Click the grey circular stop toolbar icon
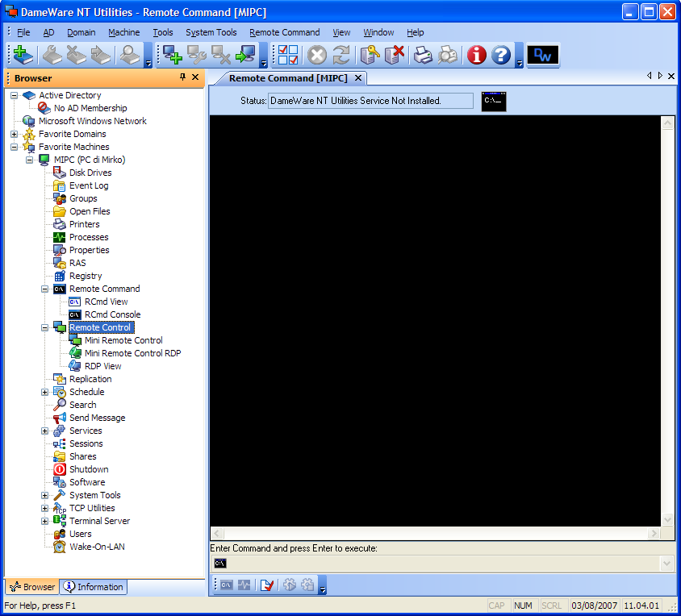This screenshot has height=616, width=681. point(317,55)
